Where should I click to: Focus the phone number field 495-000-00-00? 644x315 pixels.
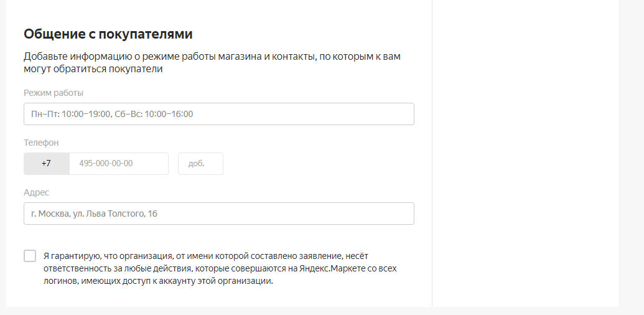point(118,164)
